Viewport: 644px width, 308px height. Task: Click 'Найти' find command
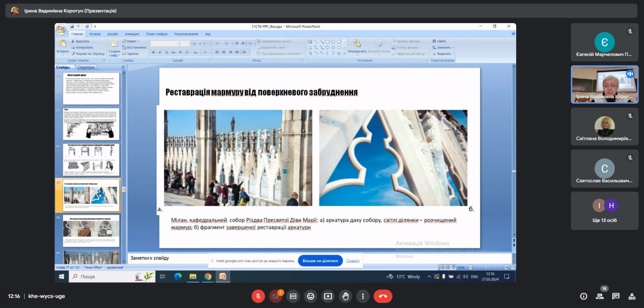pos(439,41)
